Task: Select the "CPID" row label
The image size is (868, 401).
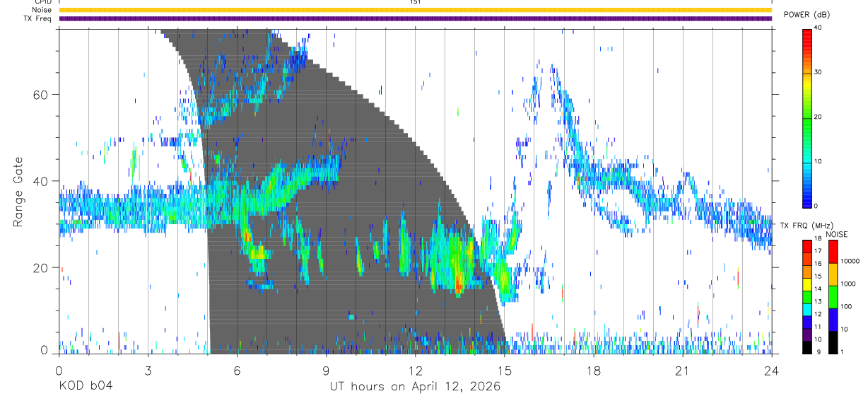Action: [x=42, y=2]
